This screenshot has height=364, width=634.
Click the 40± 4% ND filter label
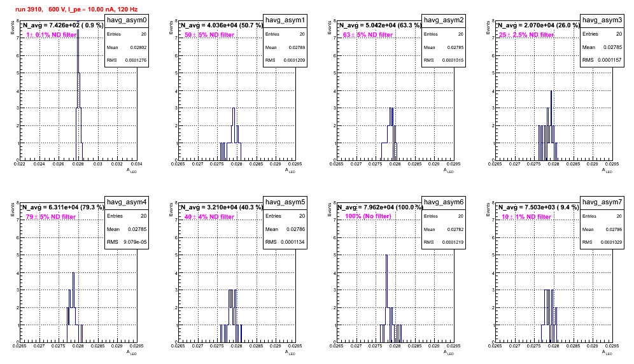[x=209, y=217]
